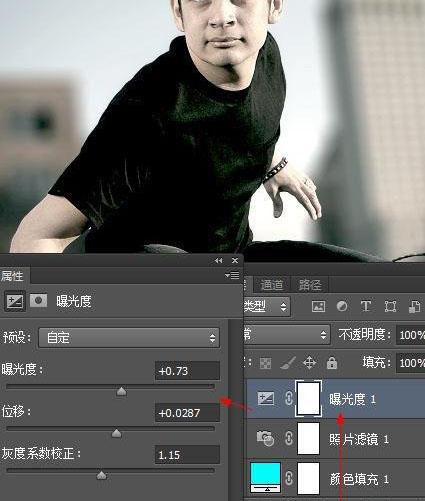The image size is (425, 501).
Task: Filter layers by smart object icon
Action: [x=414, y=306]
